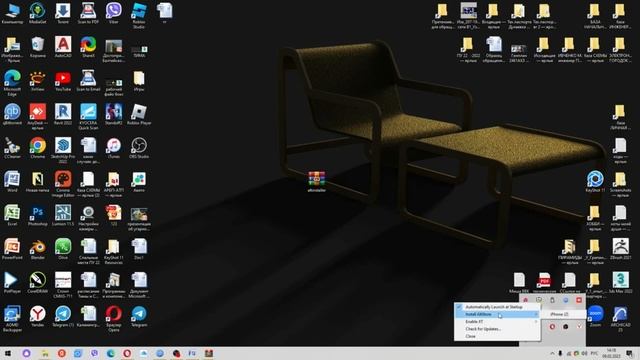
Task: Select the 3ds Max 2022 desktop icon
Action: [x=620, y=283]
